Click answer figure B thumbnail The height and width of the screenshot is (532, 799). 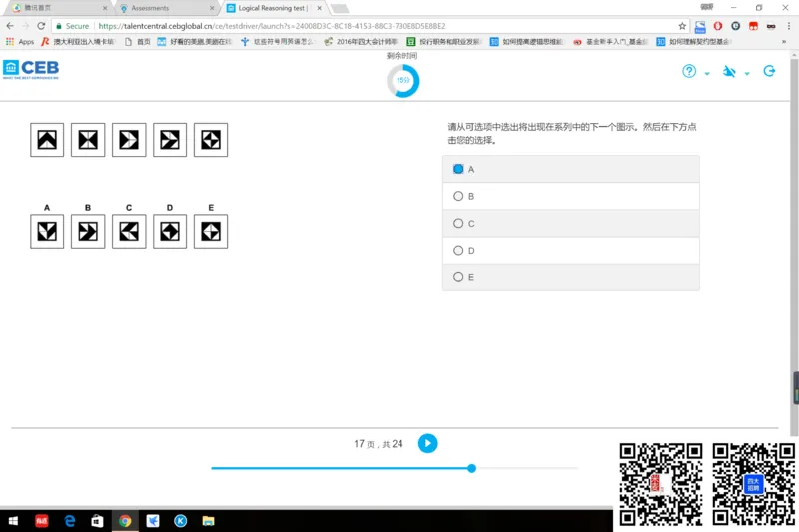[88, 232]
